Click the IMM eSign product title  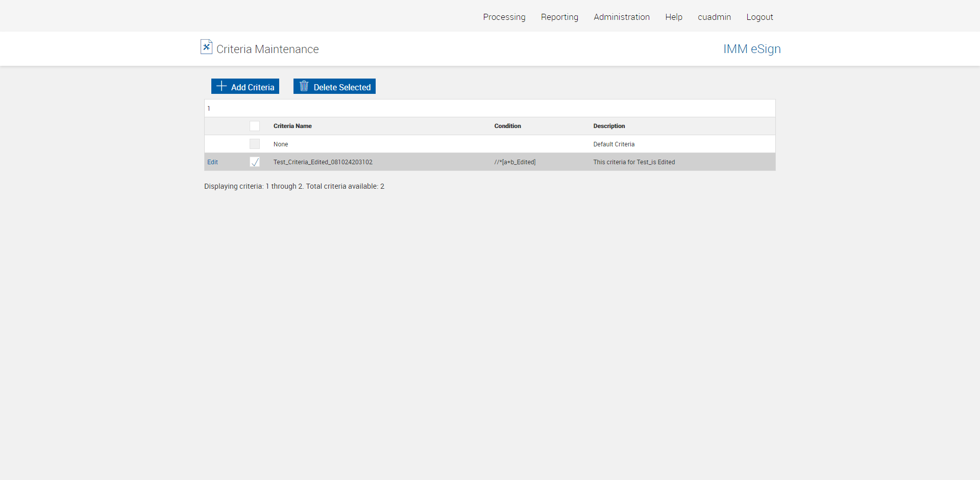pyautogui.click(x=752, y=49)
